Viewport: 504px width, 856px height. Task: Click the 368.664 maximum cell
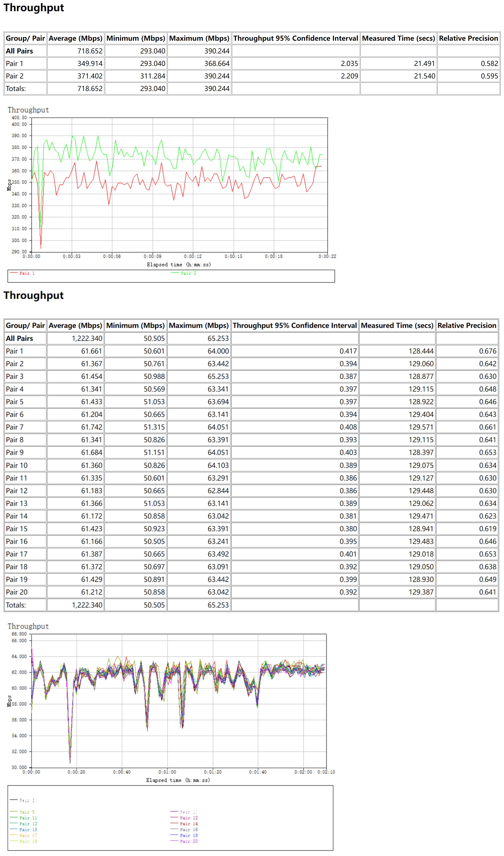(217, 64)
